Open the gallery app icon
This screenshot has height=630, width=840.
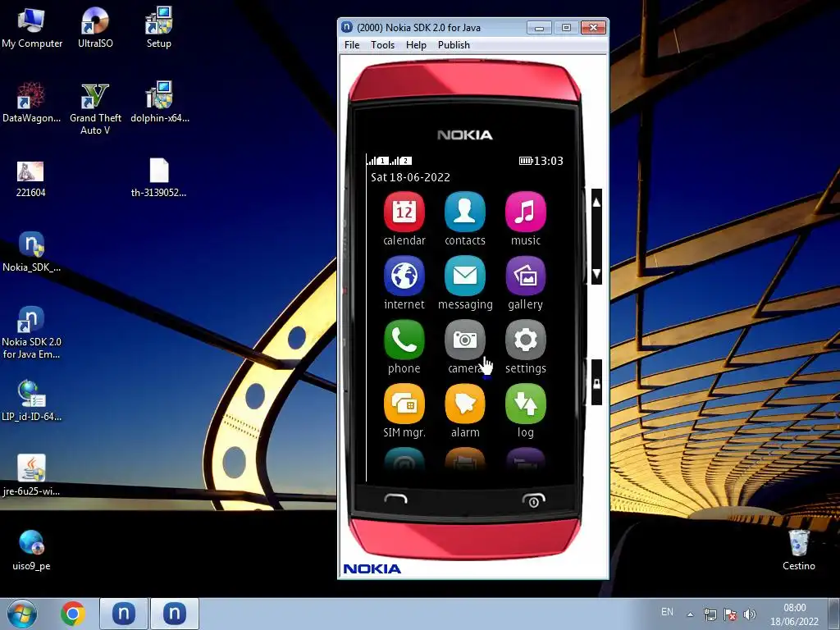(x=525, y=276)
